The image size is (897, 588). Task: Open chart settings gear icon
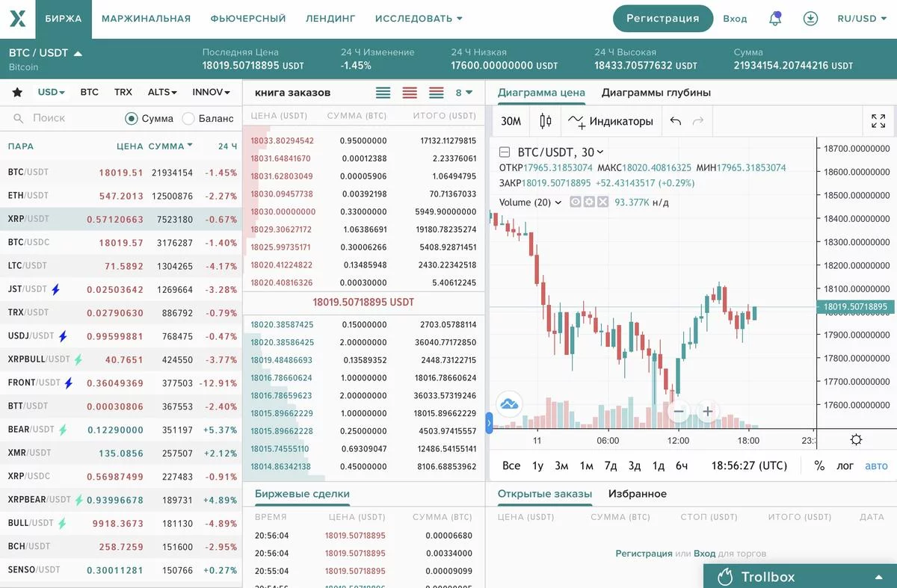(x=856, y=439)
